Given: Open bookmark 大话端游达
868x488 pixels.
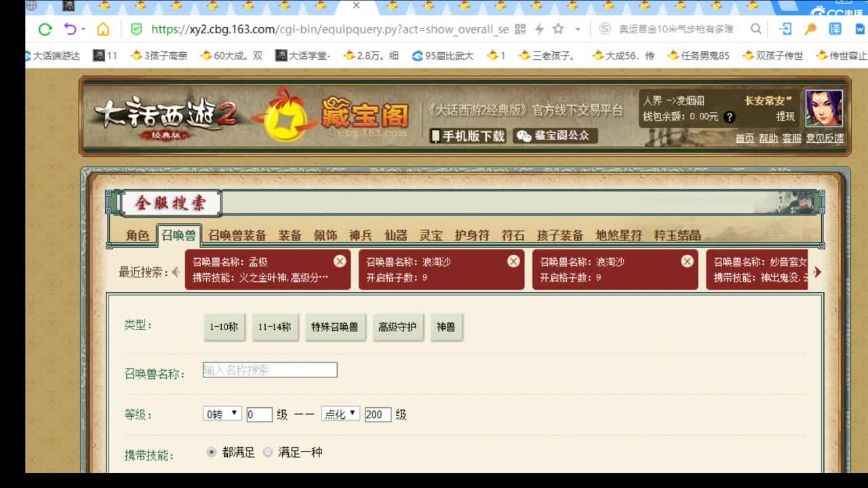Looking at the screenshot, I should [52, 56].
